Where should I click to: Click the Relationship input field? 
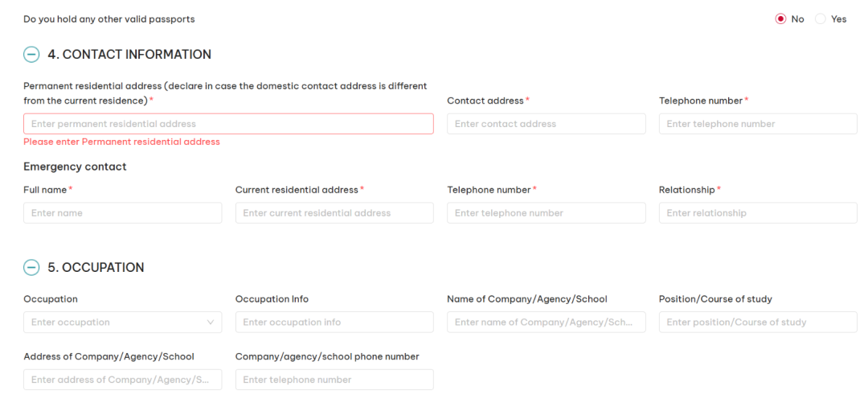point(757,213)
